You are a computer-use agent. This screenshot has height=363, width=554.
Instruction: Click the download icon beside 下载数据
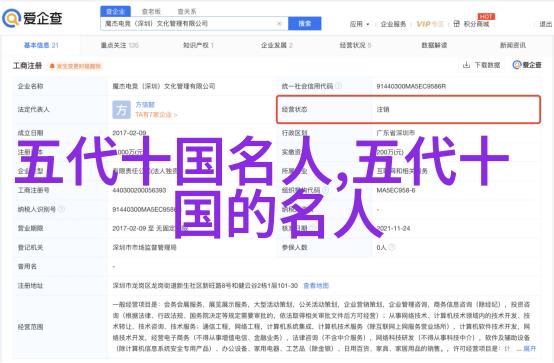point(466,65)
